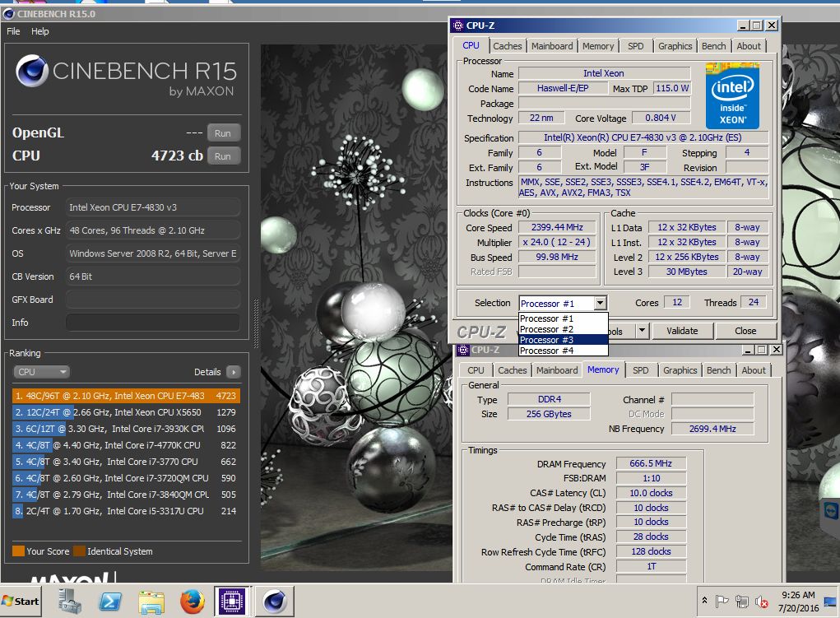Open the Processor selection dropdown arrow

[x=600, y=304]
